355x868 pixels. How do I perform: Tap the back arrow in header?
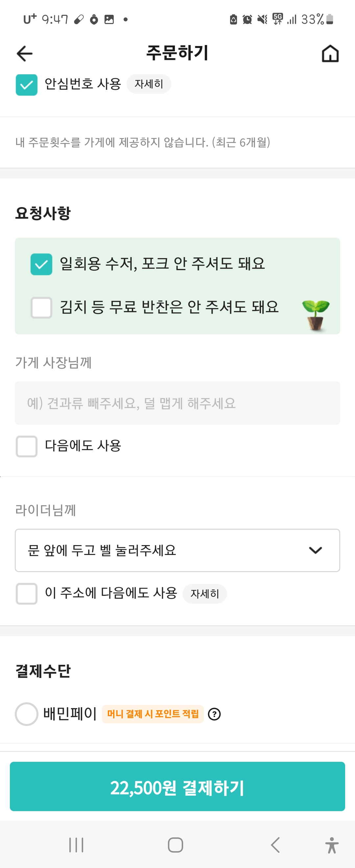(25, 54)
